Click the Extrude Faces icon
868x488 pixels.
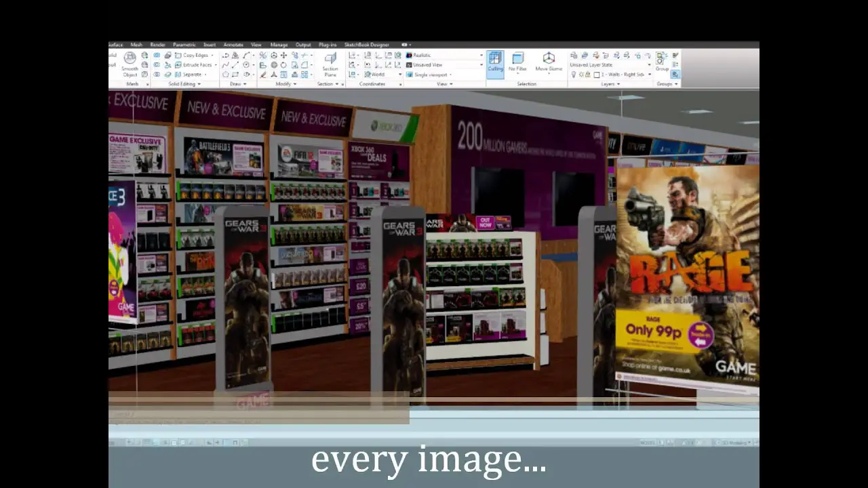pyautogui.click(x=178, y=64)
